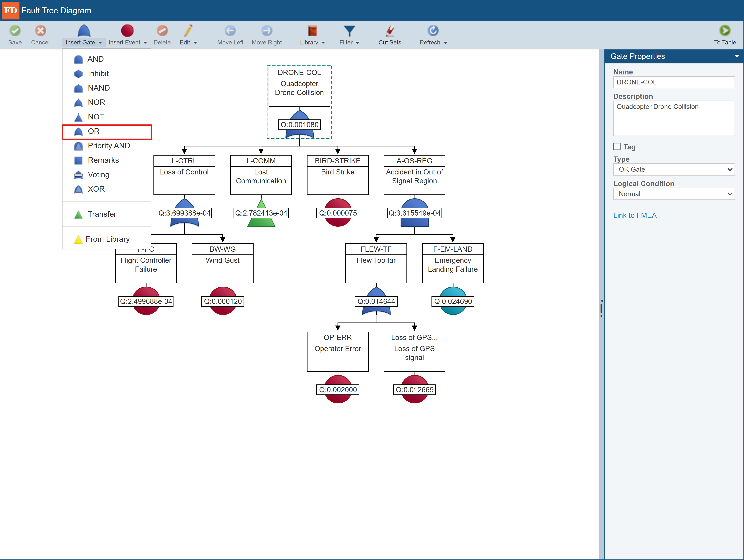Click the Move Right arrow icon
Image resolution: width=744 pixels, height=560 pixels.
(267, 31)
